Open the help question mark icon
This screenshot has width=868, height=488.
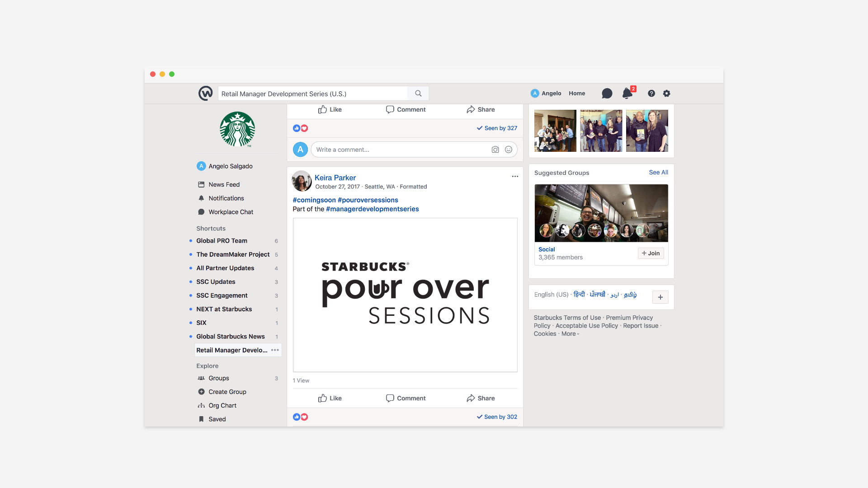click(x=651, y=94)
